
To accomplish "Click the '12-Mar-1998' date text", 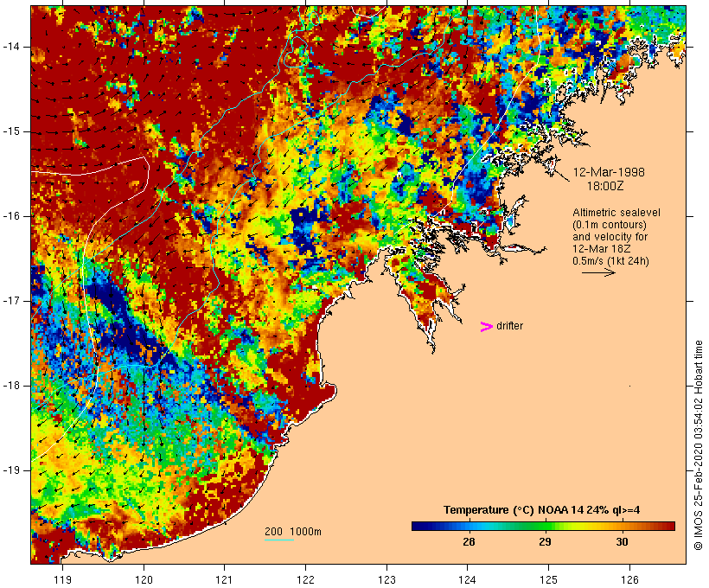I will pyautogui.click(x=609, y=172).
